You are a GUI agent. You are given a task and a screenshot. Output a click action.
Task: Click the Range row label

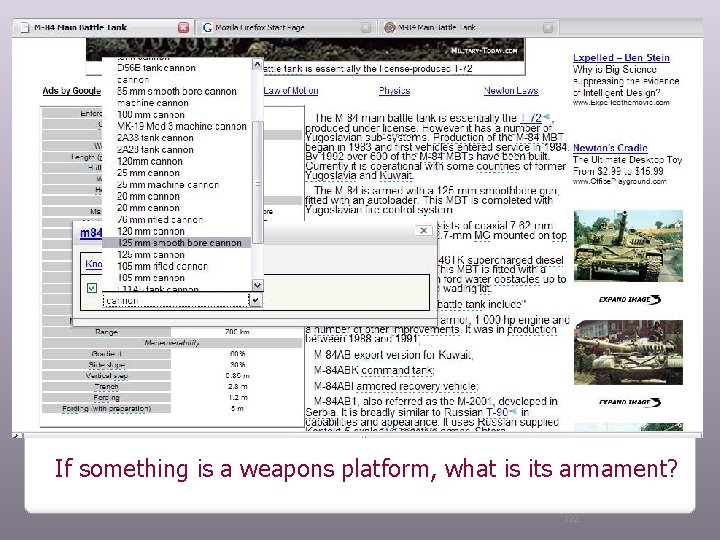107,332
